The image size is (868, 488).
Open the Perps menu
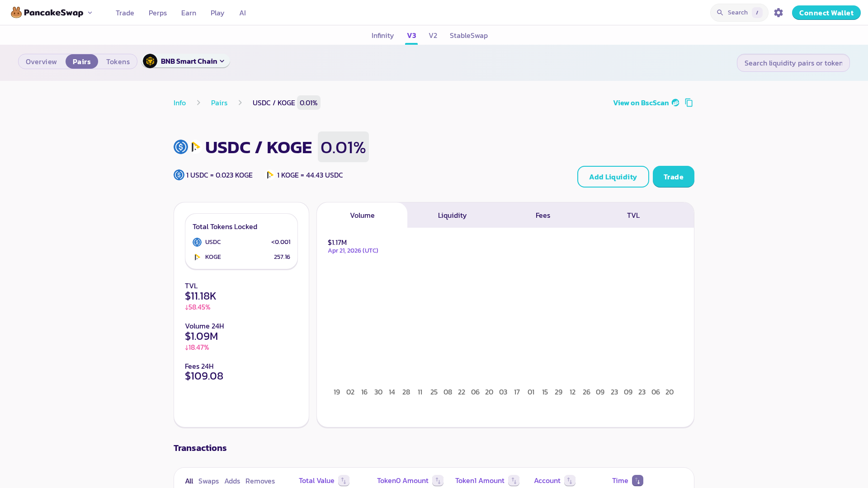tap(158, 13)
